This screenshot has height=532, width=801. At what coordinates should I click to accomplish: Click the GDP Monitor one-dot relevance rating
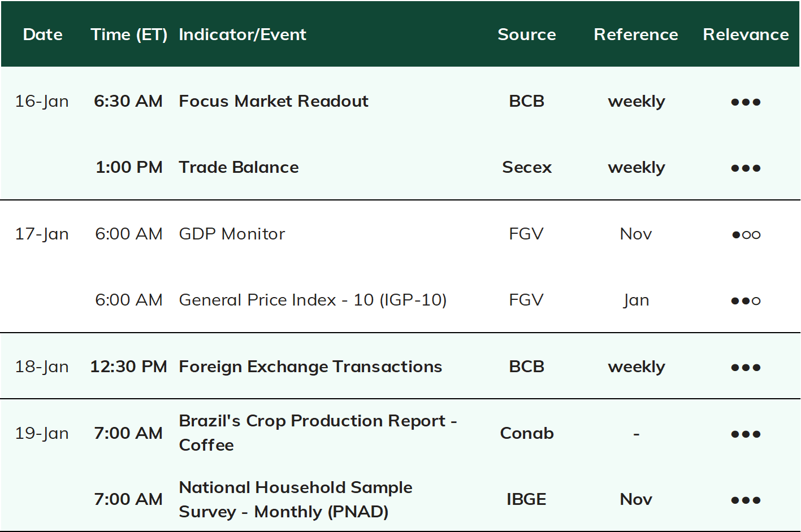(x=746, y=234)
